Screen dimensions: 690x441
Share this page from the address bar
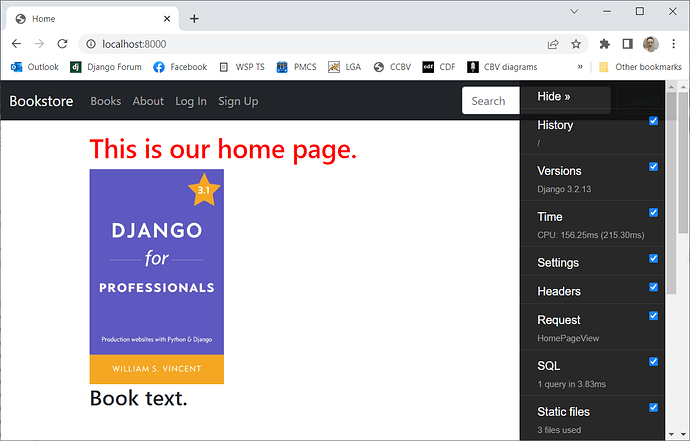click(553, 44)
